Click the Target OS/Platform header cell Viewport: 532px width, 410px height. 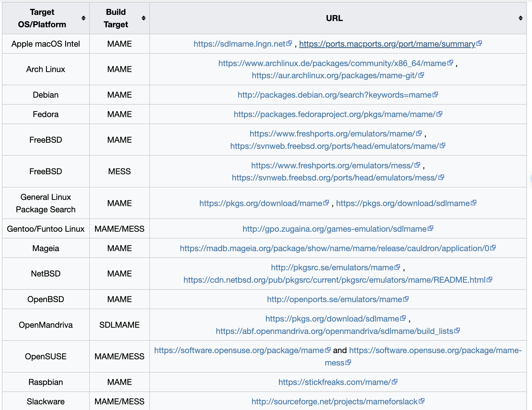(x=42, y=18)
